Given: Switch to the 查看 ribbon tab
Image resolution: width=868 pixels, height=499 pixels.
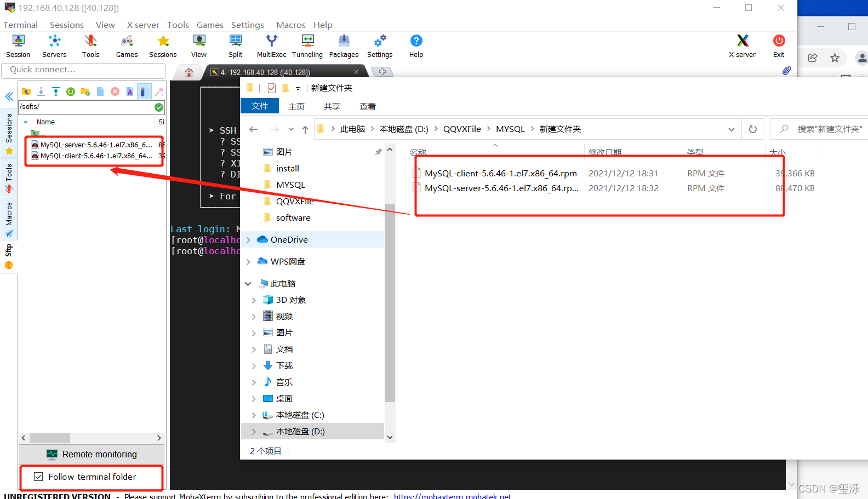Looking at the screenshot, I should pos(368,106).
